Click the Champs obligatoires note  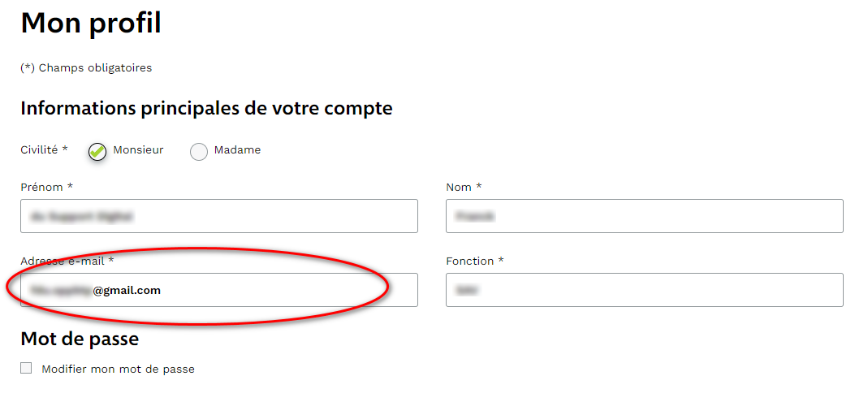pos(86,67)
